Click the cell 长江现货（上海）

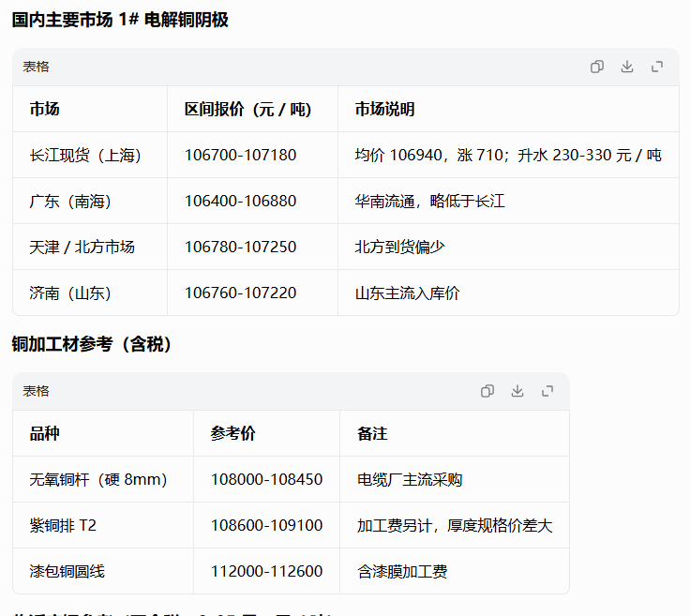pyautogui.click(x=85, y=156)
